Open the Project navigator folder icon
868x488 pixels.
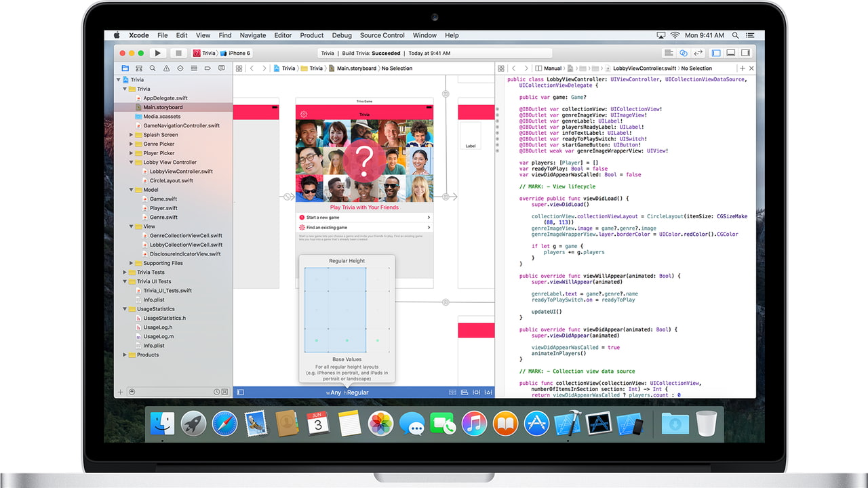(125, 68)
